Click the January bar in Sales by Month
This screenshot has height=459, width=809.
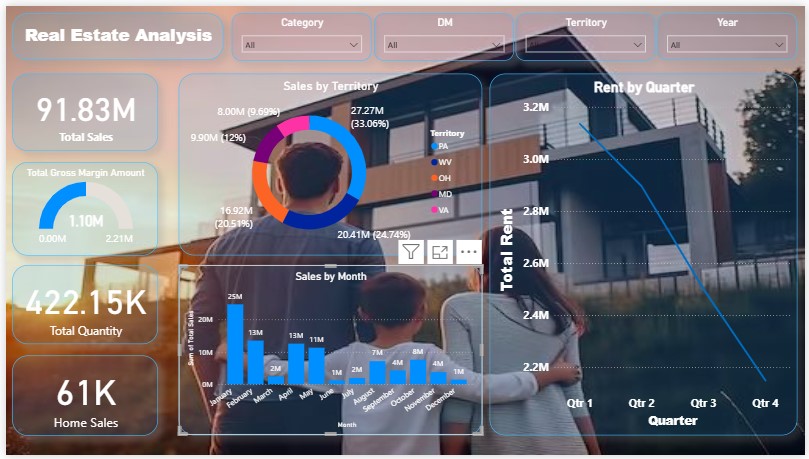click(235, 344)
